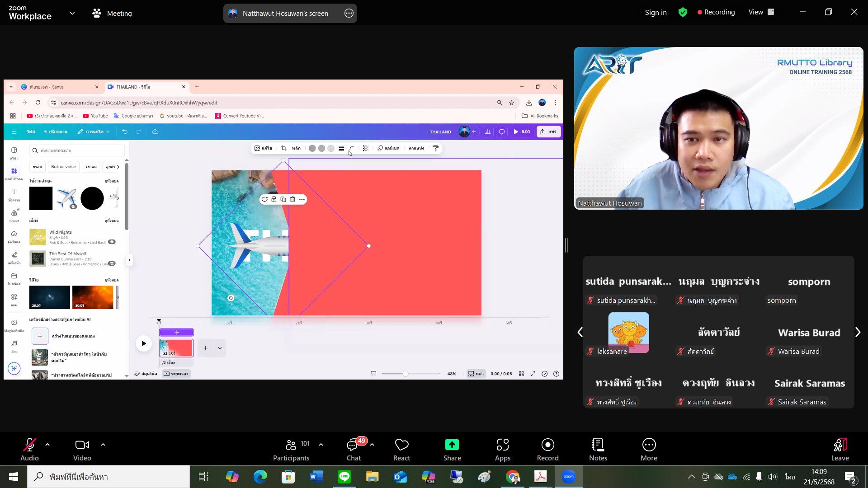868x488 pixels.
Task: Click the copy style paint roller icon
Action: point(436,148)
